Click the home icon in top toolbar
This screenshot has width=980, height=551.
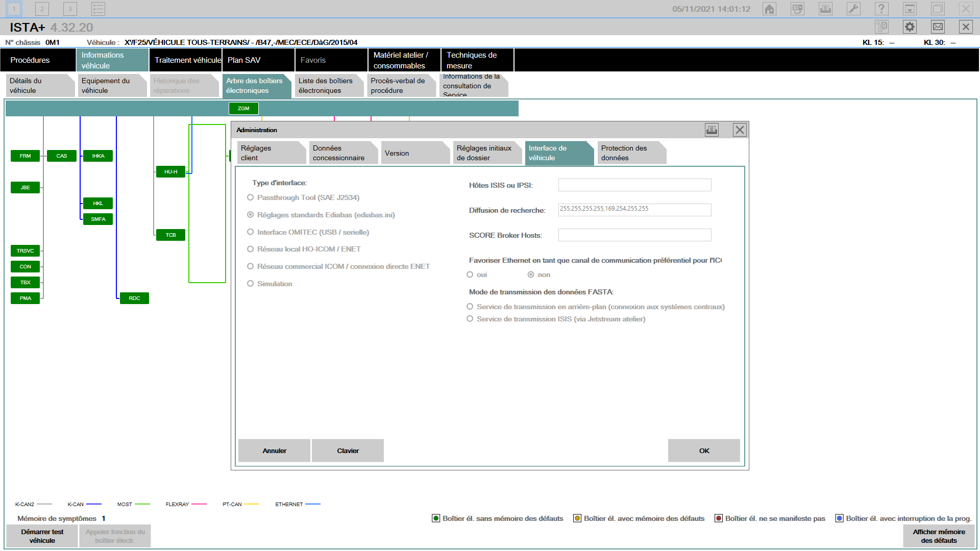(769, 9)
